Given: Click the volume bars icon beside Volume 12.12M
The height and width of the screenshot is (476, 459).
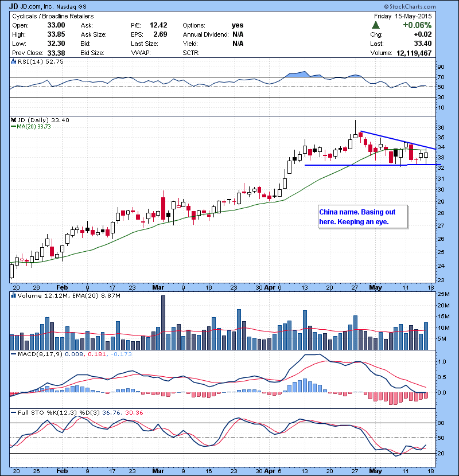Looking at the screenshot, I should 13,295.
